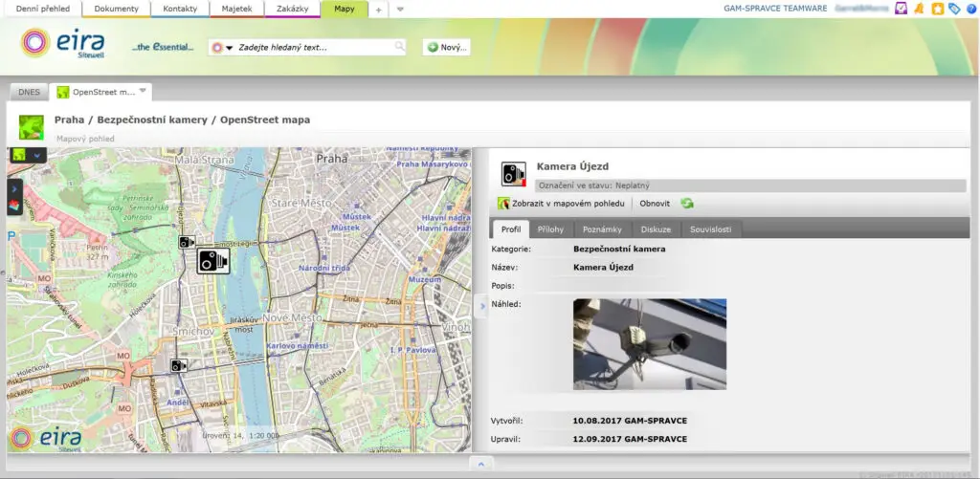Open the camera preview thumbnail image

pos(649,344)
